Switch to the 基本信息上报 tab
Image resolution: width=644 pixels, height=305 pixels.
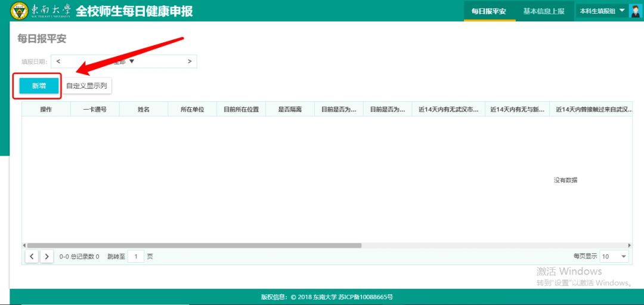pos(544,11)
